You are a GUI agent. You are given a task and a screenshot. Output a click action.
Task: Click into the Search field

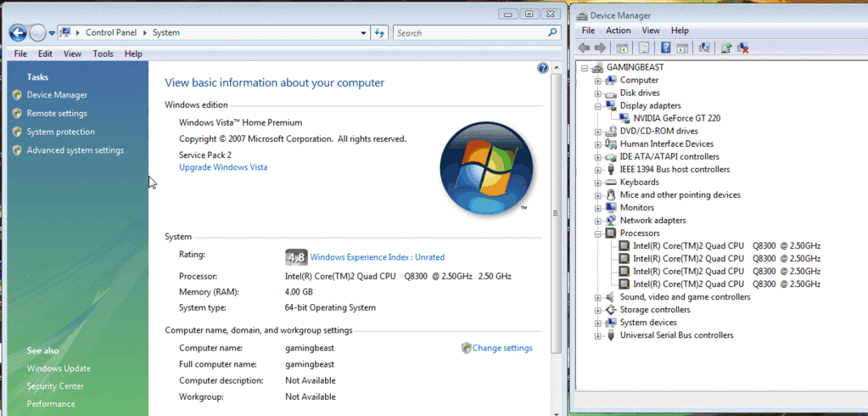(471, 32)
